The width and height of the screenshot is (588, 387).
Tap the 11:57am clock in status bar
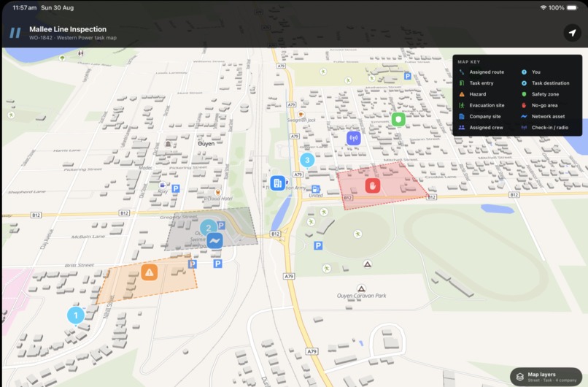[25, 7]
